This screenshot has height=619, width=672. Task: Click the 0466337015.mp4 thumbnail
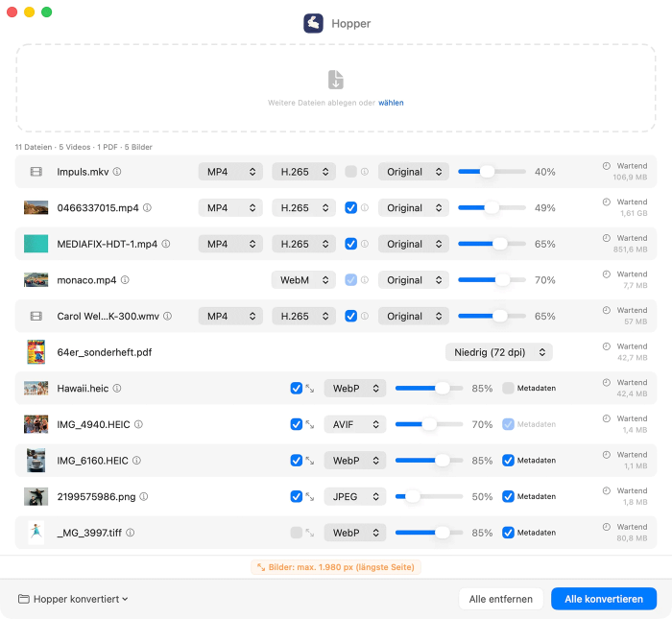click(x=36, y=207)
